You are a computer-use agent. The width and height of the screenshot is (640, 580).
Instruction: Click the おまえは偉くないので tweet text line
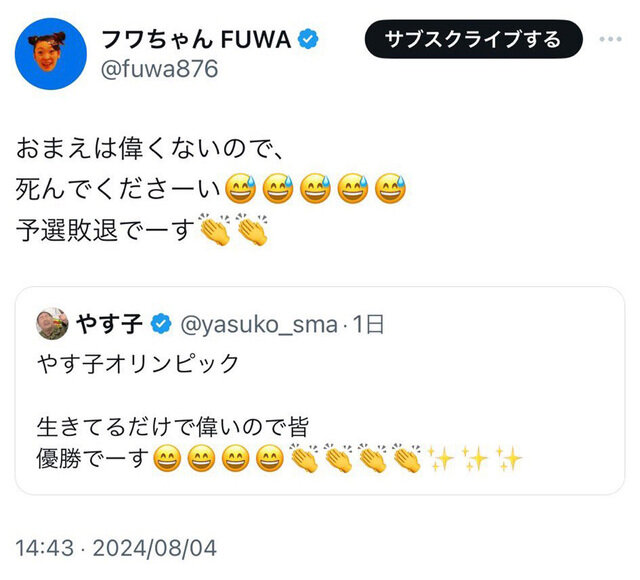151,148
